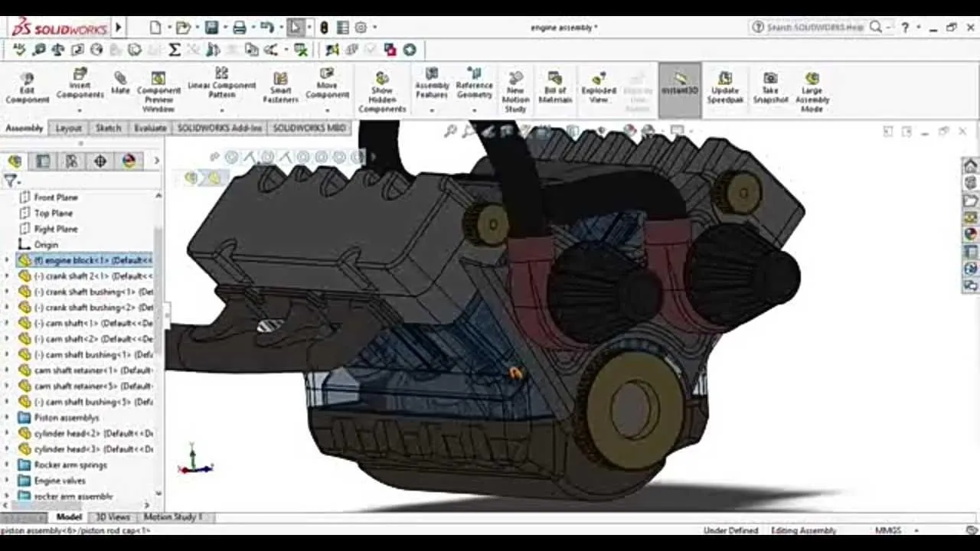Click the feature tree filter funnel icon
The width and height of the screenshot is (980, 551).
[x=10, y=181]
